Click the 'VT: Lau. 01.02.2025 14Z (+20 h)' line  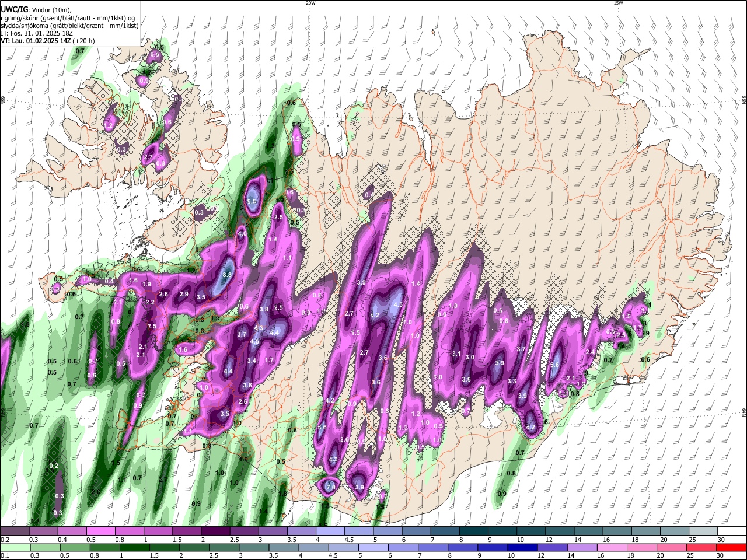coord(48,41)
